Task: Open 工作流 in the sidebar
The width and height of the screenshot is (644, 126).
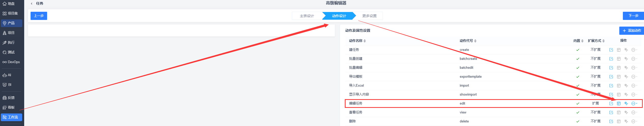Action: click(x=11, y=117)
